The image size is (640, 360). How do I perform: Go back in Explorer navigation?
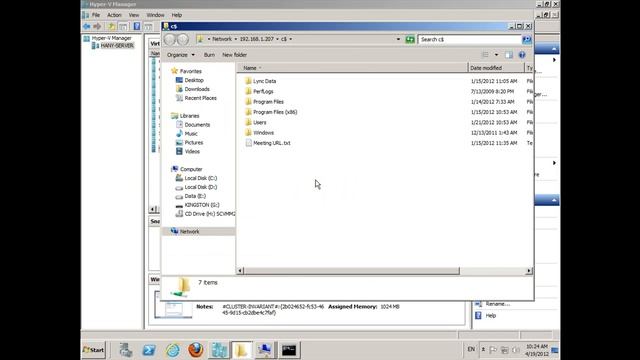[170, 39]
